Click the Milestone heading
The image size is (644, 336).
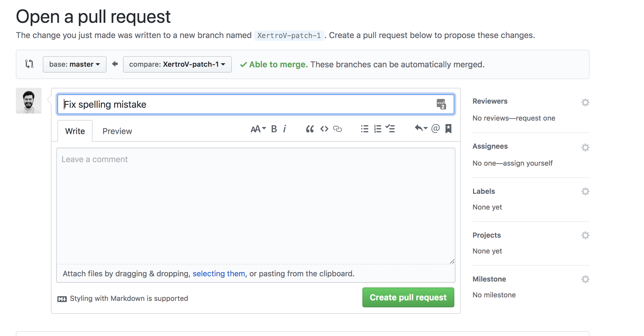[x=489, y=279]
